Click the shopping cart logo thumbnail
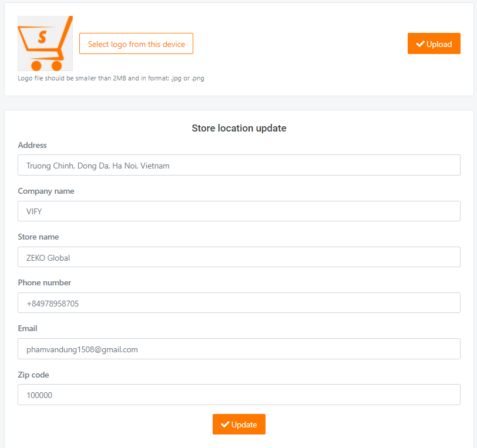This screenshot has height=448, width=477. coord(45,43)
